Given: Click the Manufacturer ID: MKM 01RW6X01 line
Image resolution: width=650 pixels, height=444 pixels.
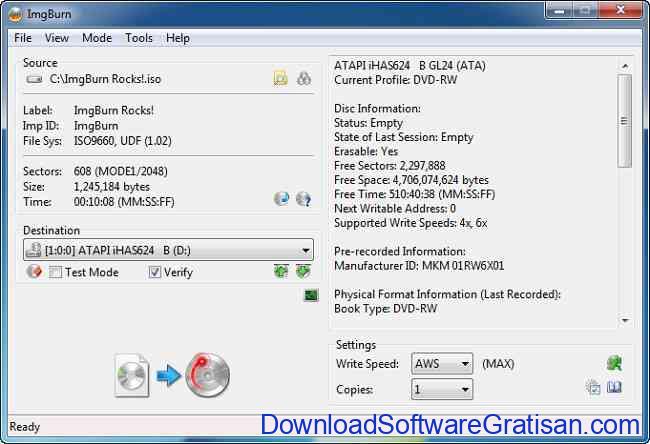Looking at the screenshot, I should point(419,265).
